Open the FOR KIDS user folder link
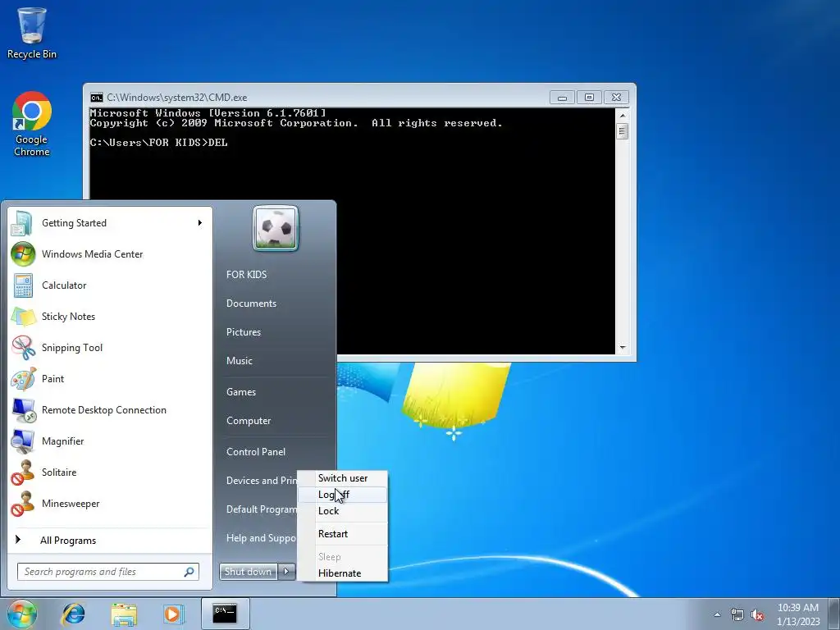The image size is (840, 630). pyautogui.click(x=246, y=274)
